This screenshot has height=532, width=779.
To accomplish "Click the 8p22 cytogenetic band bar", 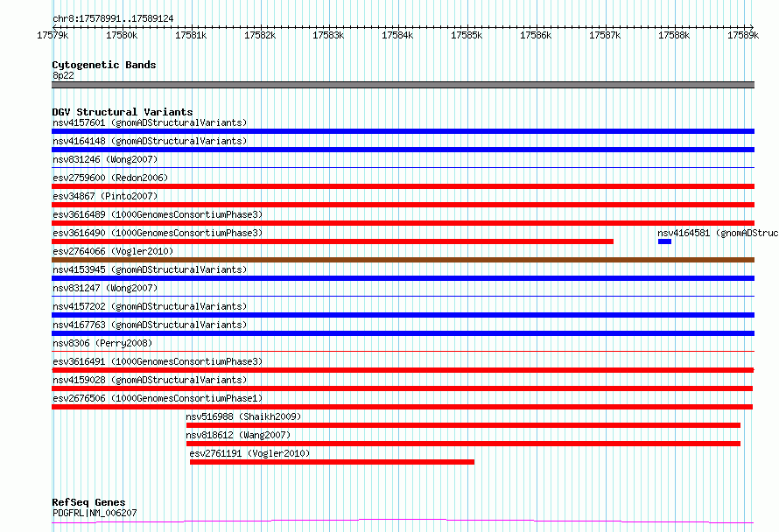I will [403, 85].
